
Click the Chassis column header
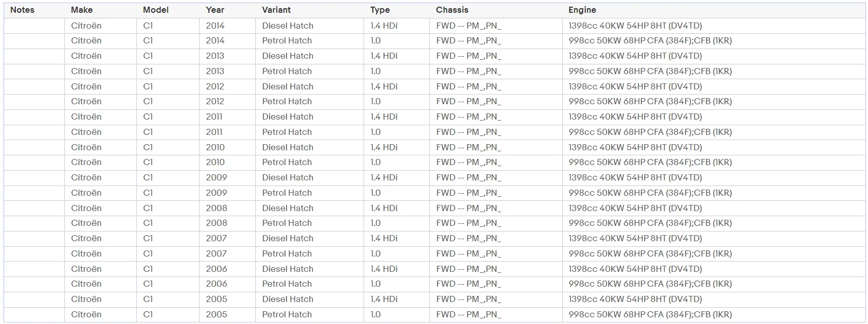452,10
